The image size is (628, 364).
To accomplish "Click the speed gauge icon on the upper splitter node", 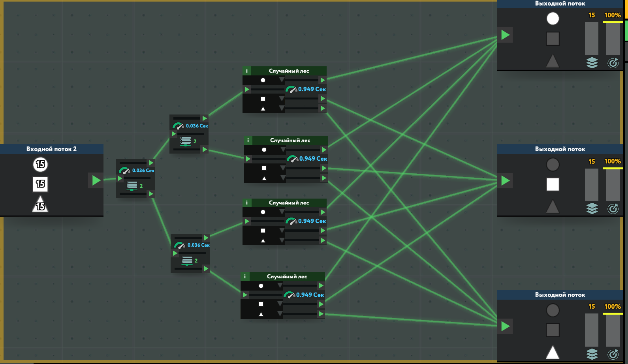I will tap(178, 126).
